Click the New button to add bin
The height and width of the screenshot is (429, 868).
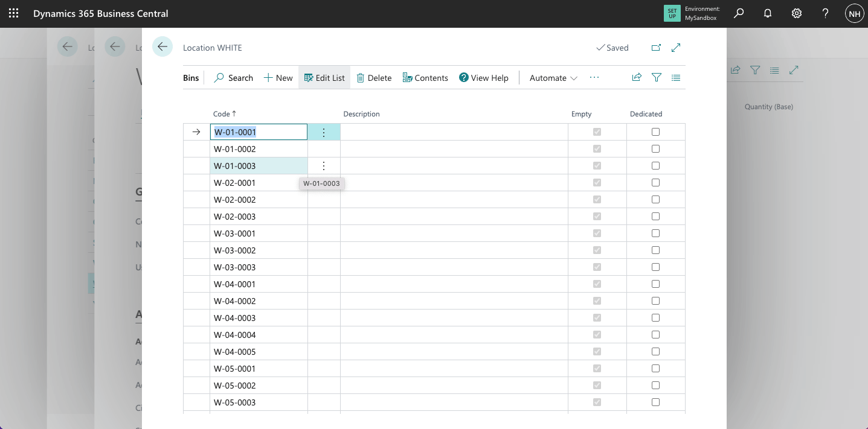[x=278, y=78]
